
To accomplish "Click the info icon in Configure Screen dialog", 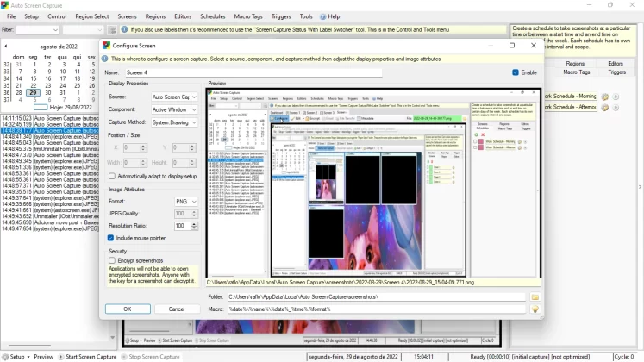I will [104, 59].
